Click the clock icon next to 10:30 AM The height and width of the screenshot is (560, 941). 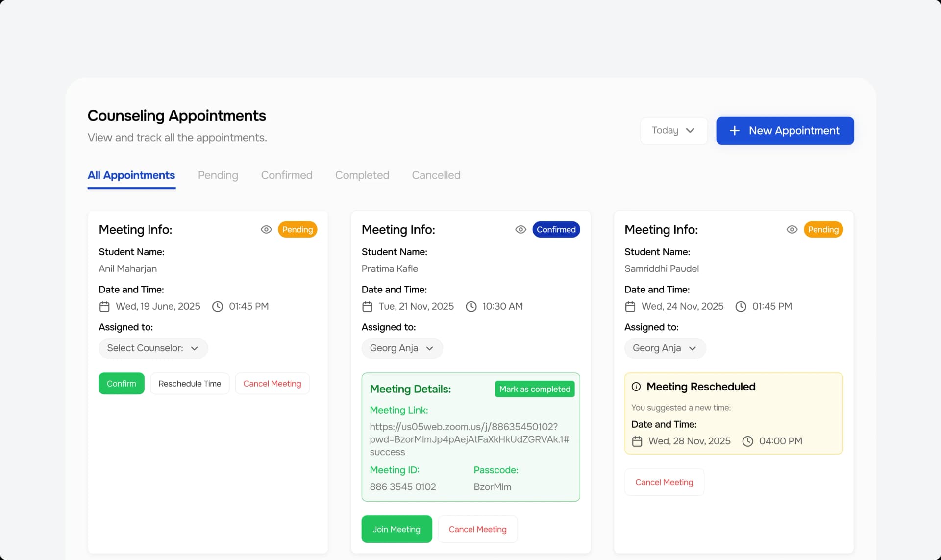[x=471, y=306]
